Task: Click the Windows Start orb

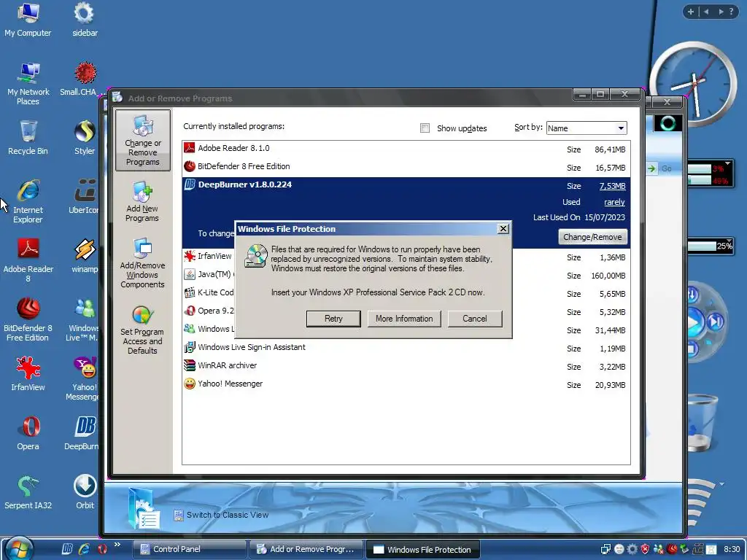Action: click(19, 548)
